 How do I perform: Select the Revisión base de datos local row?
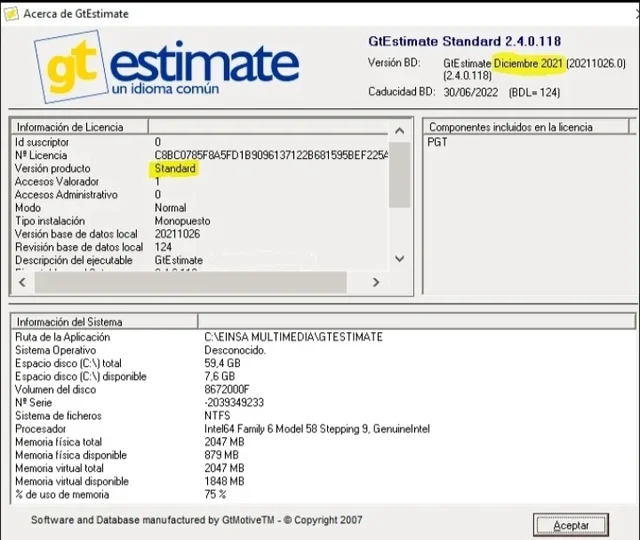pos(199,247)
